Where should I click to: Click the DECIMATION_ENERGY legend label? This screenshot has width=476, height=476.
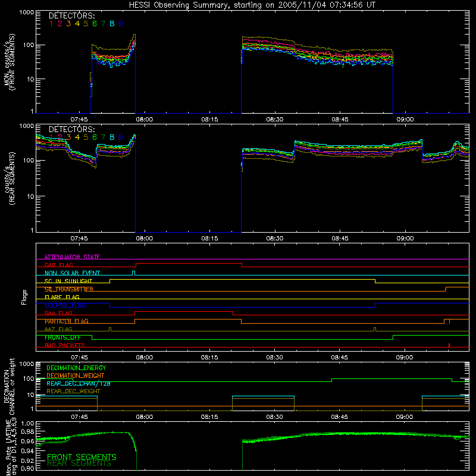point(76,368)
